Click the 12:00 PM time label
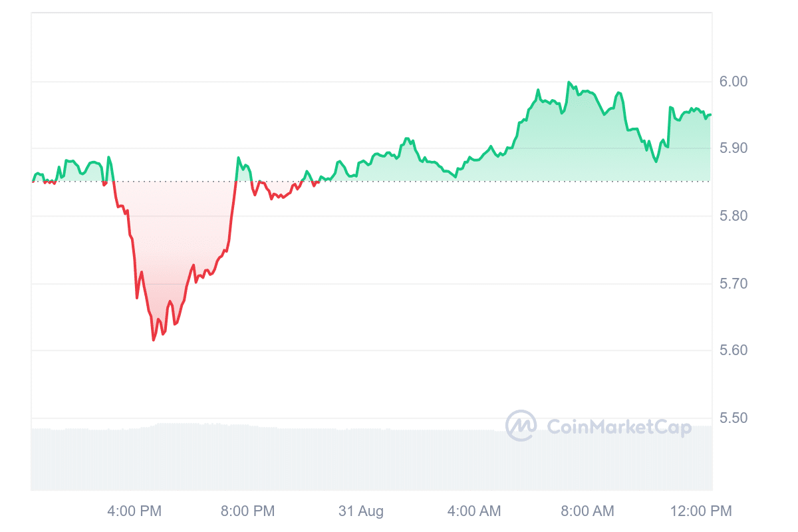 pyautogui.click(x=700, y=511)
